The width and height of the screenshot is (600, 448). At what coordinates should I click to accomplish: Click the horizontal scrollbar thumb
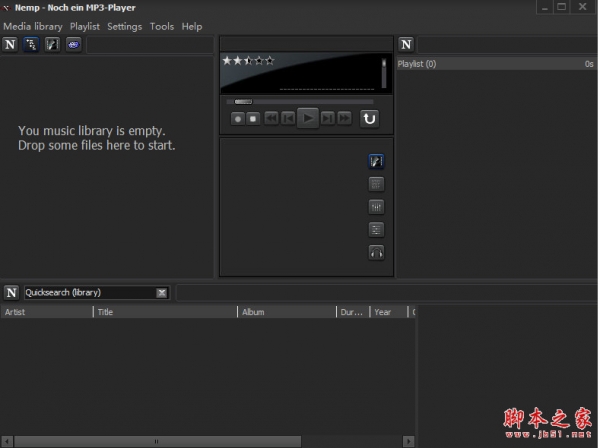[157, 441]
